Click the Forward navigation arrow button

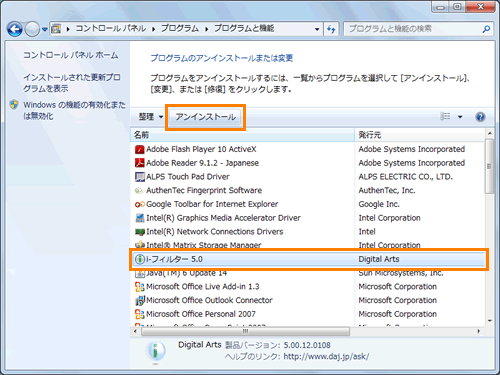[32, 29]
